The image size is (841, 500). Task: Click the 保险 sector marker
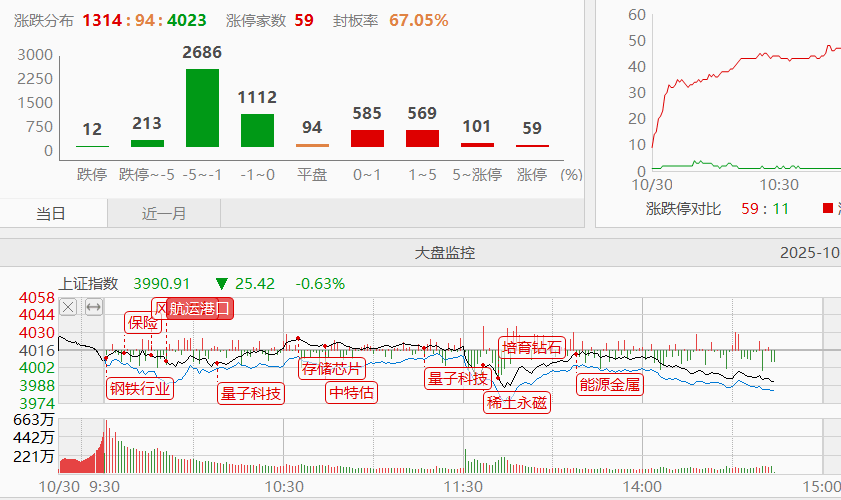143,323
